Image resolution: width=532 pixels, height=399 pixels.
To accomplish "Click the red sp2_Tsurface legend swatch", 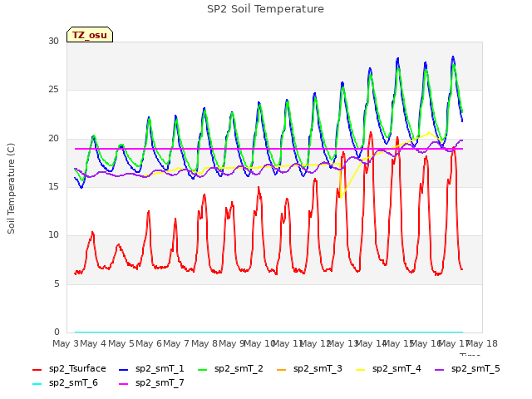I will (x=37, y=369).
